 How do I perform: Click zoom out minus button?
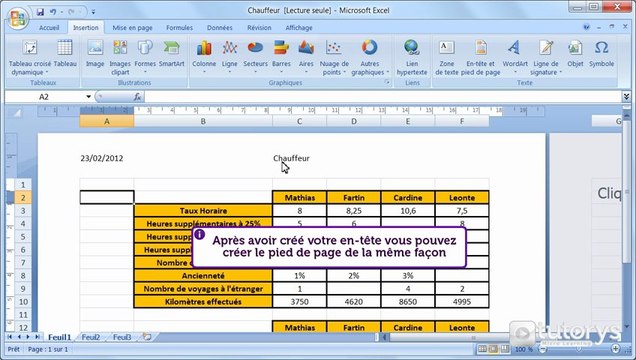[x=542, y=349]
